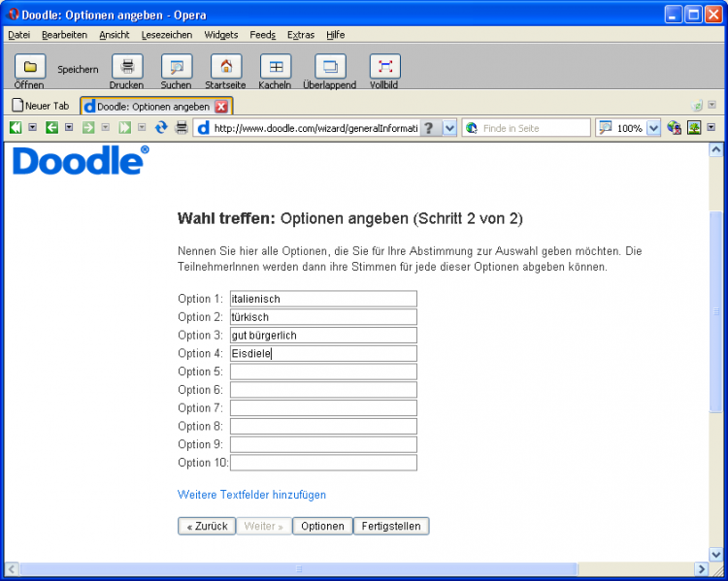The width and height of the screenshot is (728, 581).
Task: Toggle images with the picture icon
Action: coord(694,127)
